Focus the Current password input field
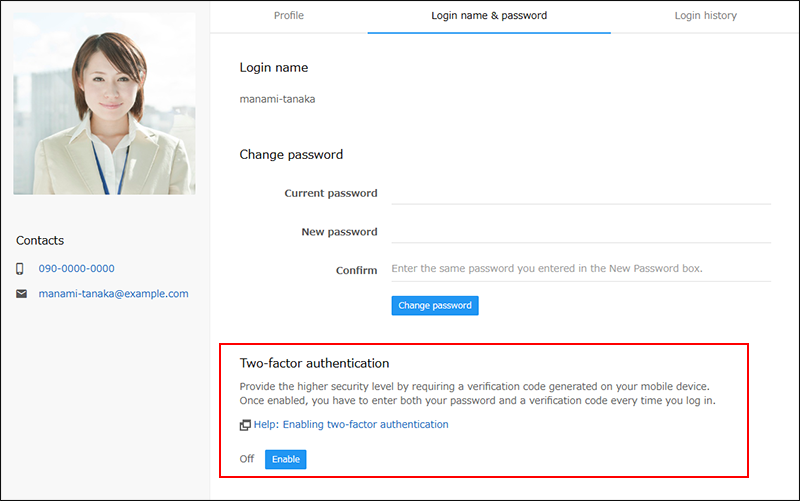This screenshot has width=800, height=501. [580, 193]
